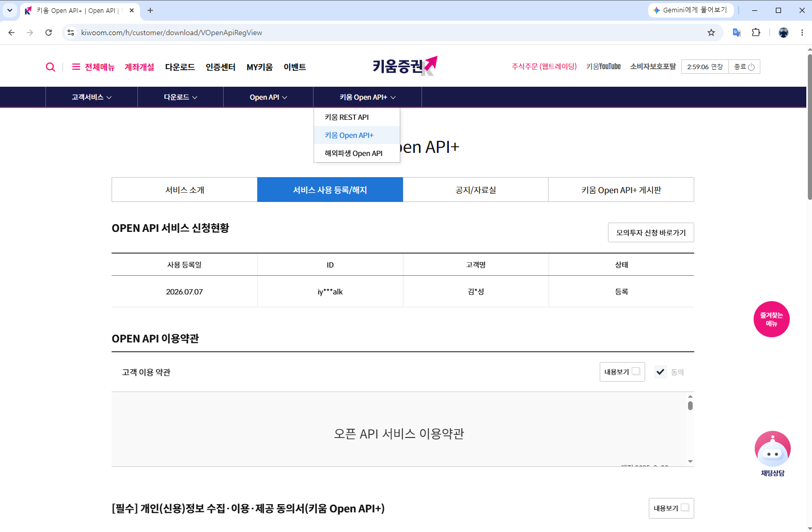The height and width of the screenshot is (532, 812).
Task: Open the top 다운로드 main menu item
Action: (x=180, y=67)
